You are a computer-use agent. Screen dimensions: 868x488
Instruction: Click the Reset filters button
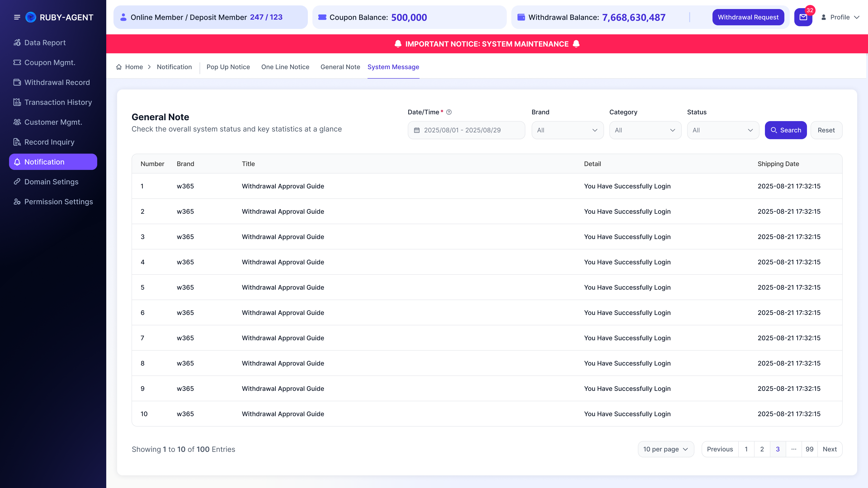click(x=826, y=130)
